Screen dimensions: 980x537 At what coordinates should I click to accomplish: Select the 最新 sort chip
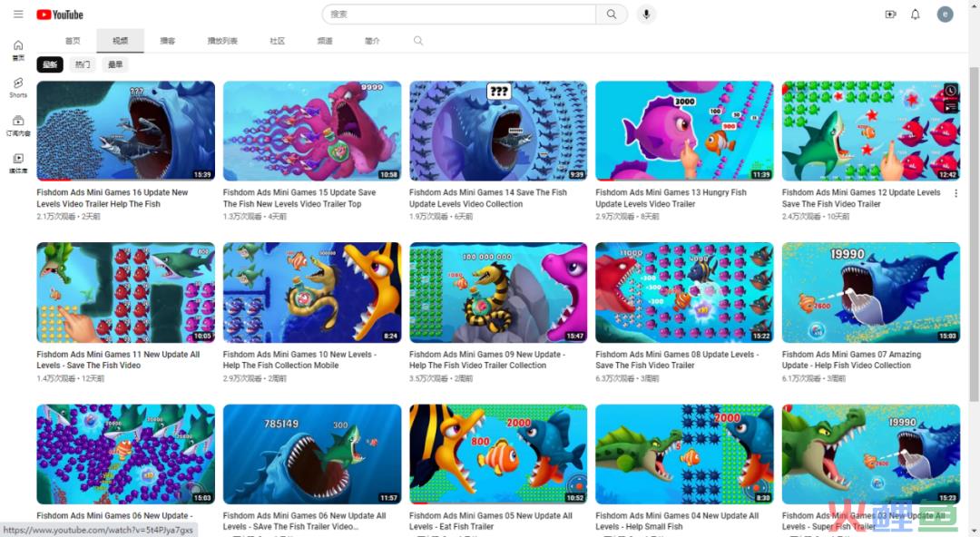coord(50,64)
